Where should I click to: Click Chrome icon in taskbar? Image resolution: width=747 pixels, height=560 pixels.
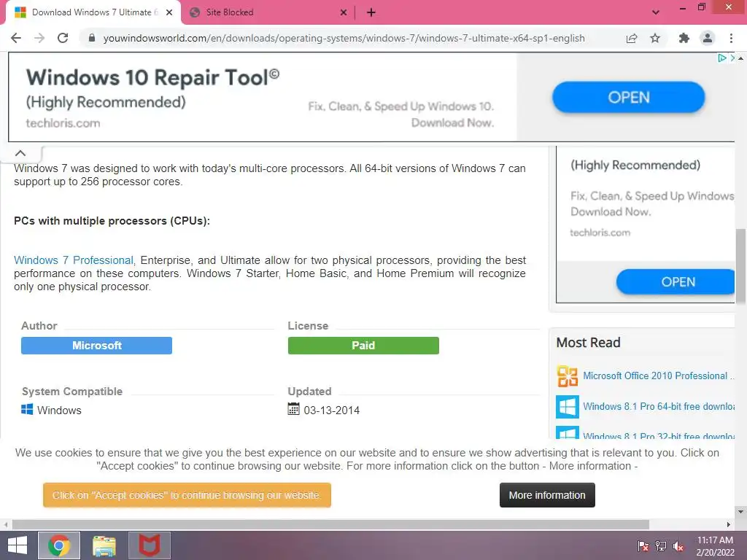pos(59,545)
